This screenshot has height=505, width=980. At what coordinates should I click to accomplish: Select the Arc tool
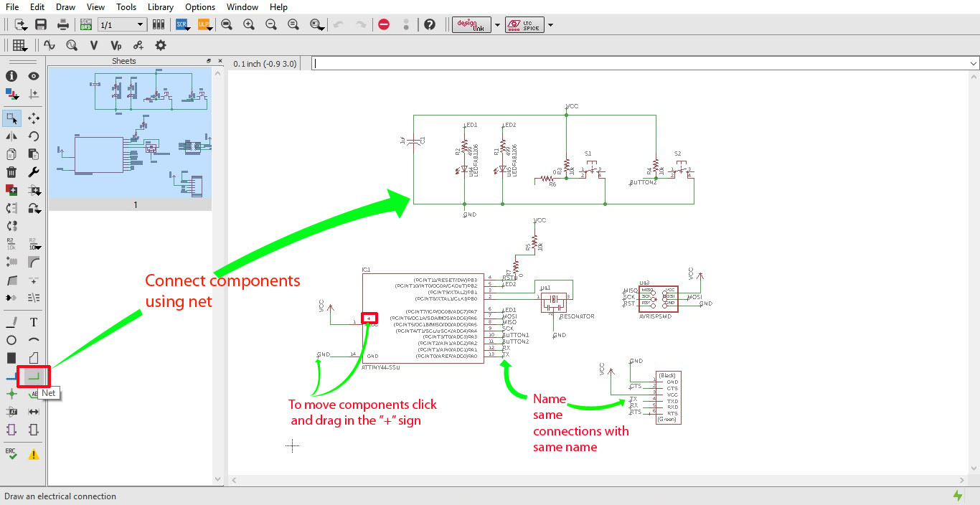[34, 340]
